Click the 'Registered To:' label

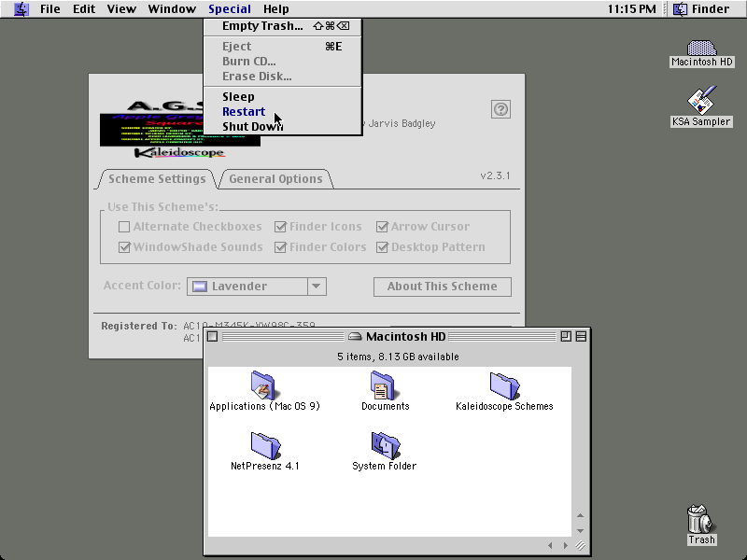click(138, 326)
